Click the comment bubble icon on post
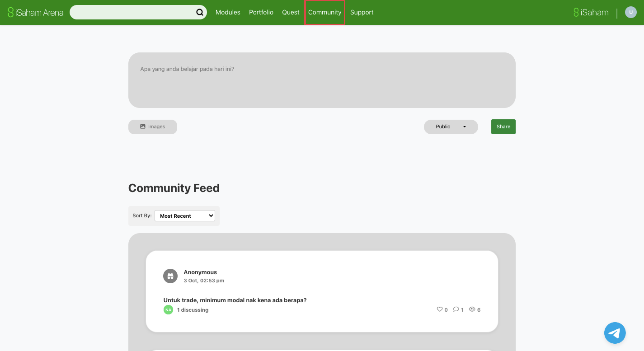This screenshot has width=644, height=351. pyautogui.click(x=456, y=309)
